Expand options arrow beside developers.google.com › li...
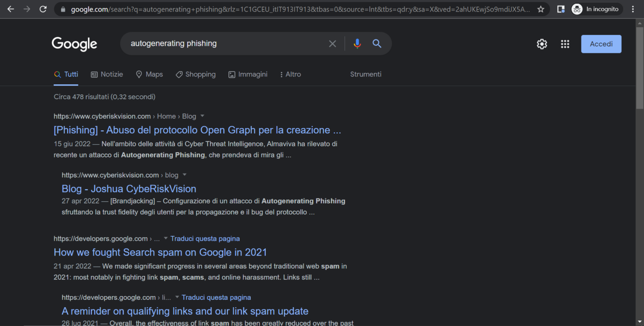The image size is (644, 326). pyautogui.click(x=177, y=297)
